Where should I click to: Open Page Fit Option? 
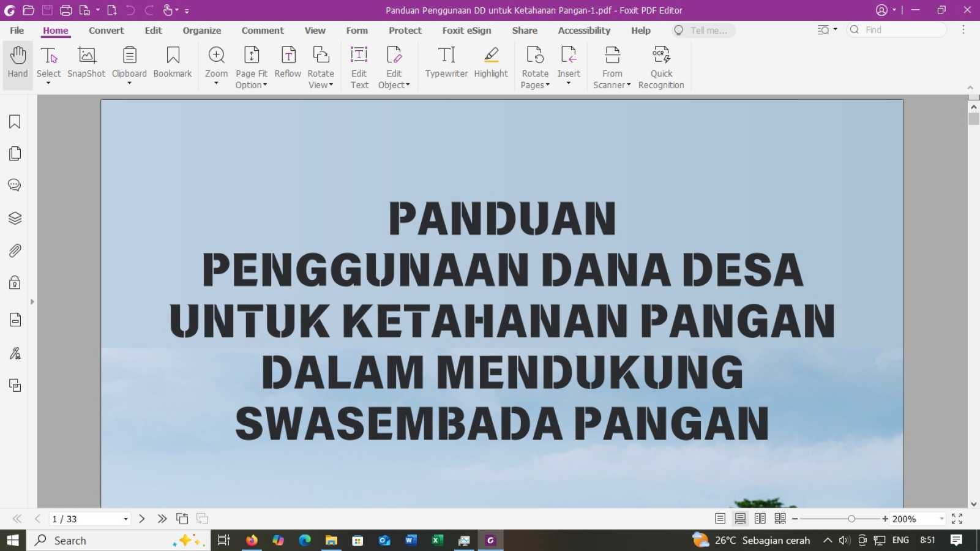[251, 67]
